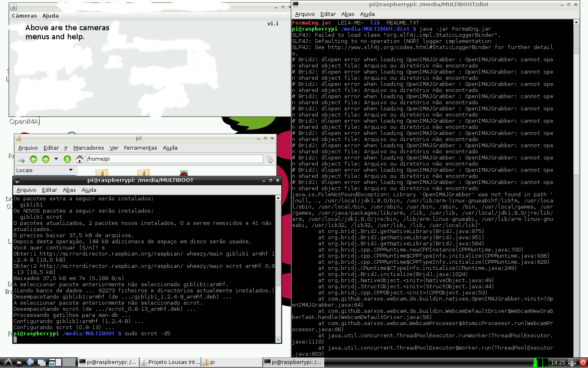Switch to pi file manager taskbar entry
This screenshot has height=368, width=588.
[x=232, y=362]
